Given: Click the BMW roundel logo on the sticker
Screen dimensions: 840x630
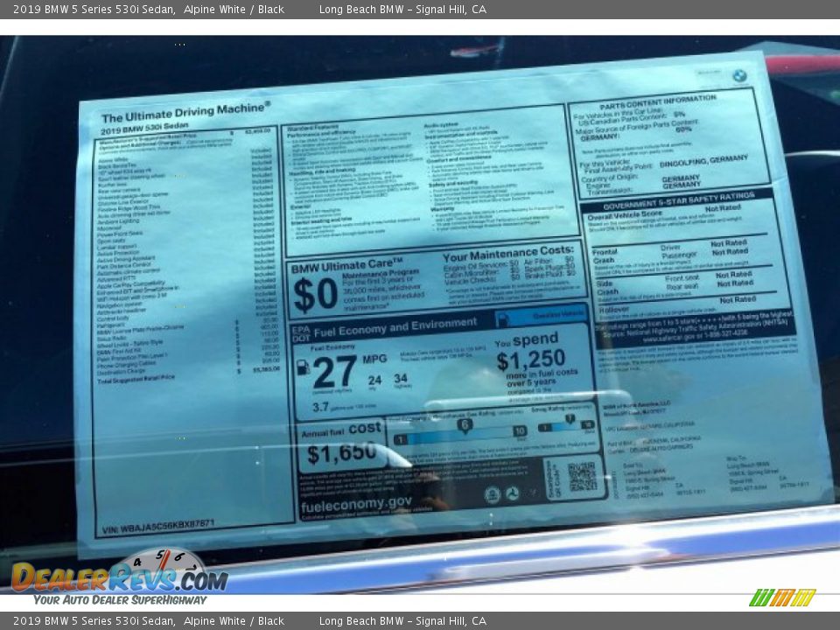Looking at the screenshot, I should 739,76.
